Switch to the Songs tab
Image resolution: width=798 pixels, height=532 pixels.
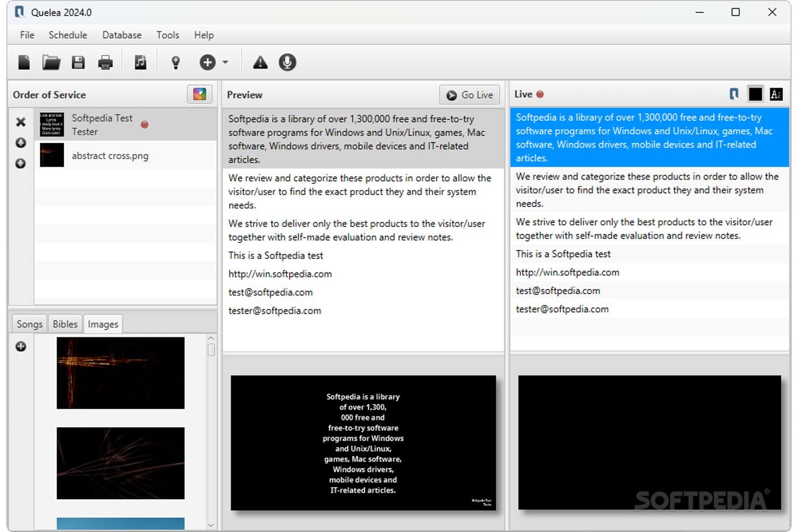coord(30,324)
